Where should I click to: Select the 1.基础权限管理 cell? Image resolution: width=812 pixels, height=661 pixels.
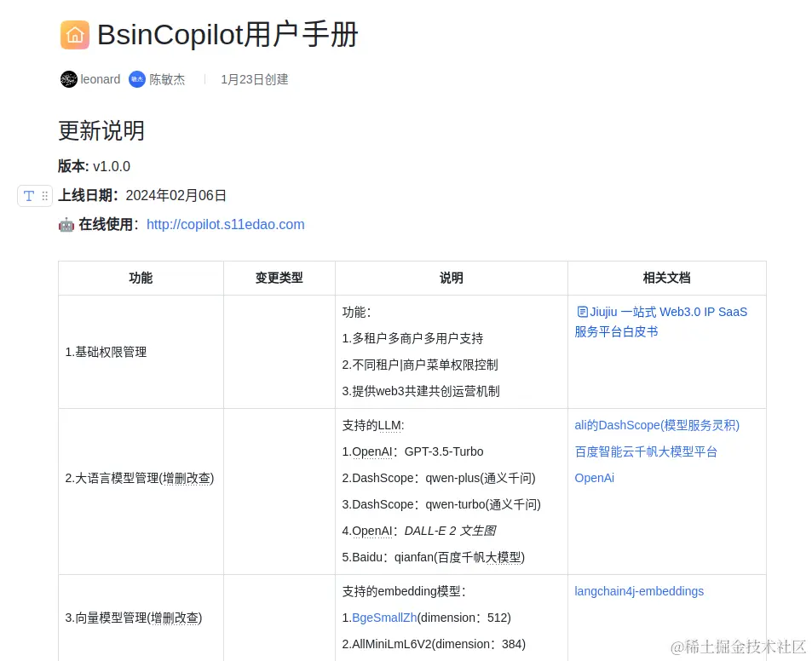pyautogui.click(x=141, y=352)
